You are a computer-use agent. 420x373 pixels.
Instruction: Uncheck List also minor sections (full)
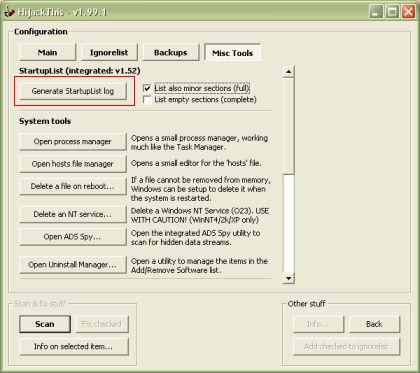point(147,89)
